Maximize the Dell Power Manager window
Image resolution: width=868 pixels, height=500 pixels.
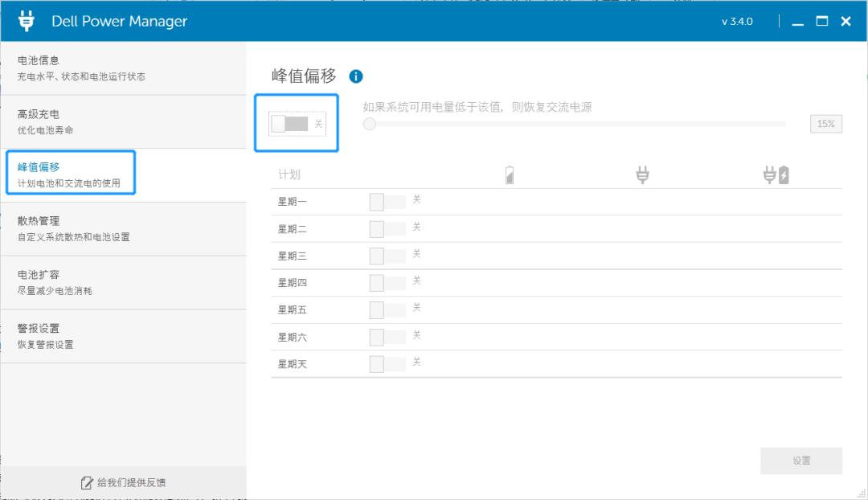(821, 22)
